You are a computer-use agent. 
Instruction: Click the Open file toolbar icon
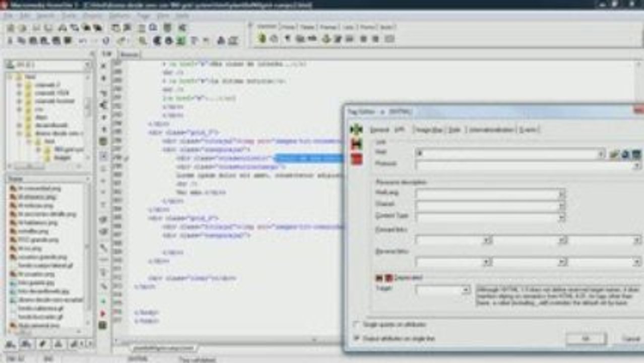22,28
